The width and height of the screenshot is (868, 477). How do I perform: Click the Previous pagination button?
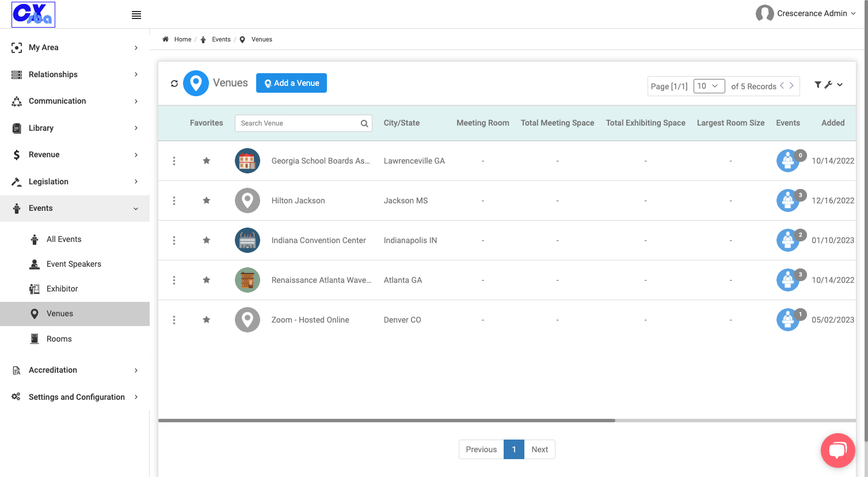(481, 449)
